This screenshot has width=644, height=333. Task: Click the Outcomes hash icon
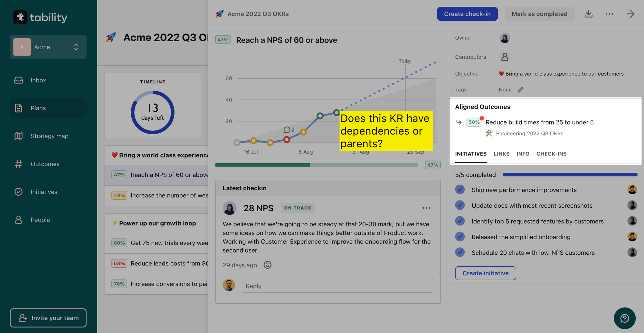click(x=19, y=164)
